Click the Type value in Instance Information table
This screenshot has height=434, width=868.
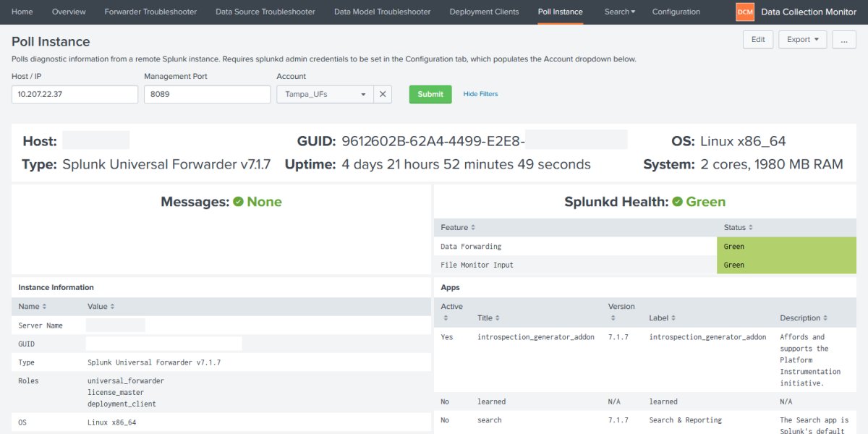[x=154, y=362]
